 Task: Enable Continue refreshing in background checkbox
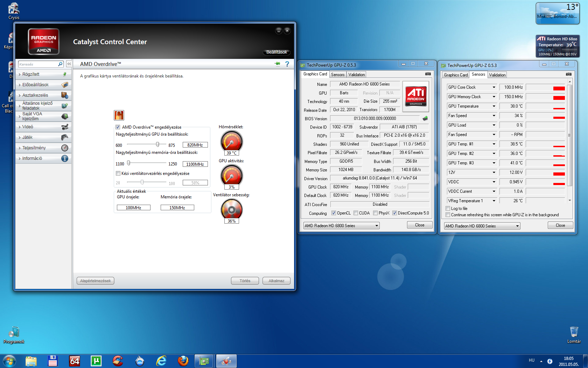[448, 215]
